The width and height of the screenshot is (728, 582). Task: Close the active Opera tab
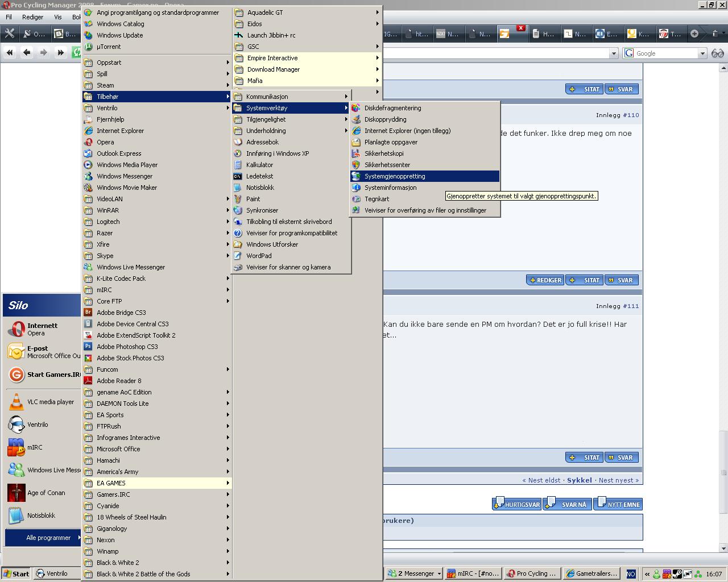(520, 28)
